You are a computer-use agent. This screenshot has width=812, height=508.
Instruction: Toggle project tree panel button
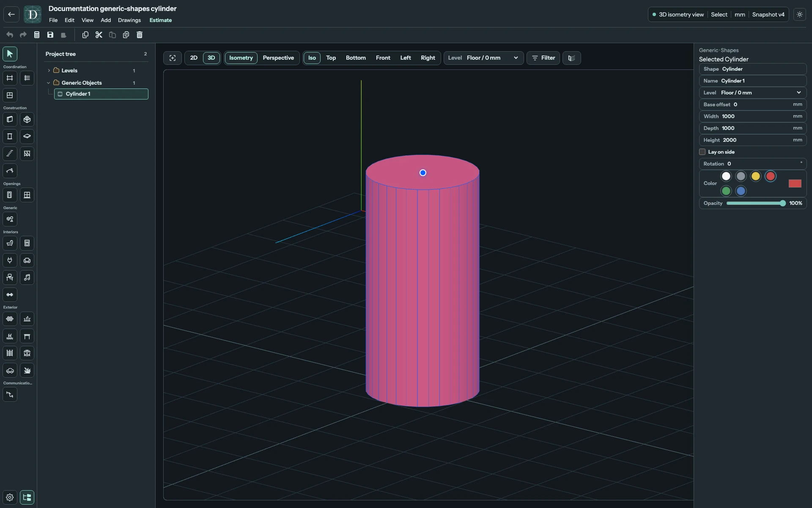(x=27, y=497)
